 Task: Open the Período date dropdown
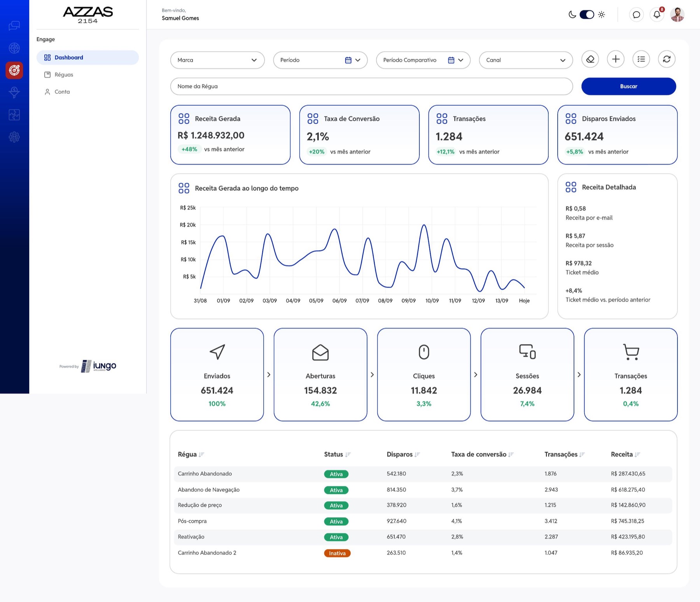[320, 60]
